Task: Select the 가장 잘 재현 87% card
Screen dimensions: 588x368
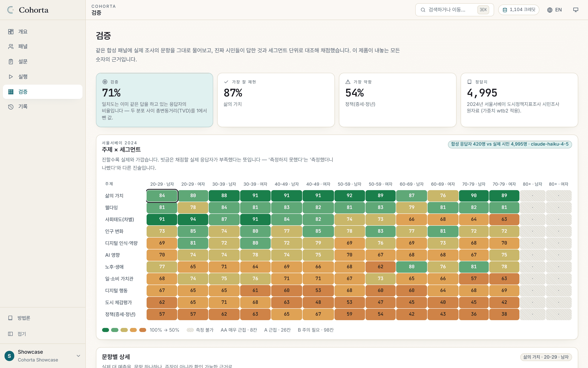Action: (x=276, y=100)
